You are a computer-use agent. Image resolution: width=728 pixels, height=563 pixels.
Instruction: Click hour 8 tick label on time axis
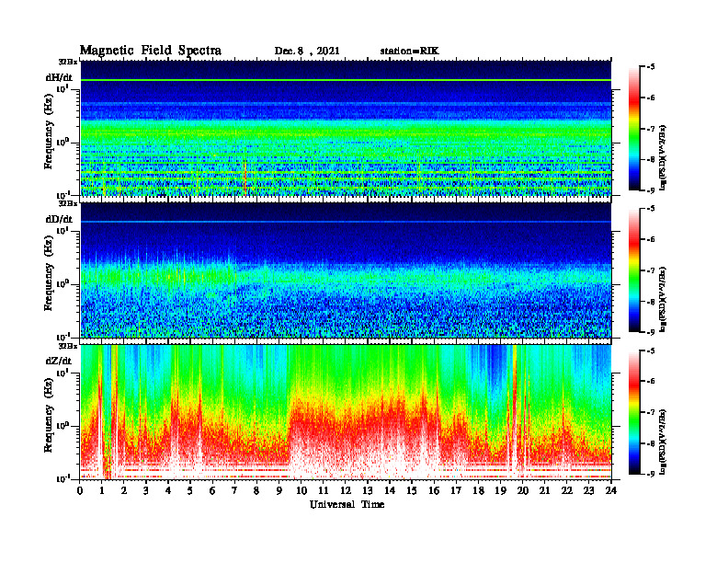tap(256, 490)
